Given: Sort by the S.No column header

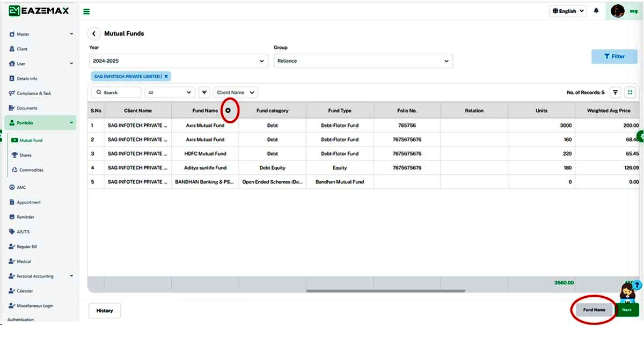Looking at the screenshot, I should (96, 111).
